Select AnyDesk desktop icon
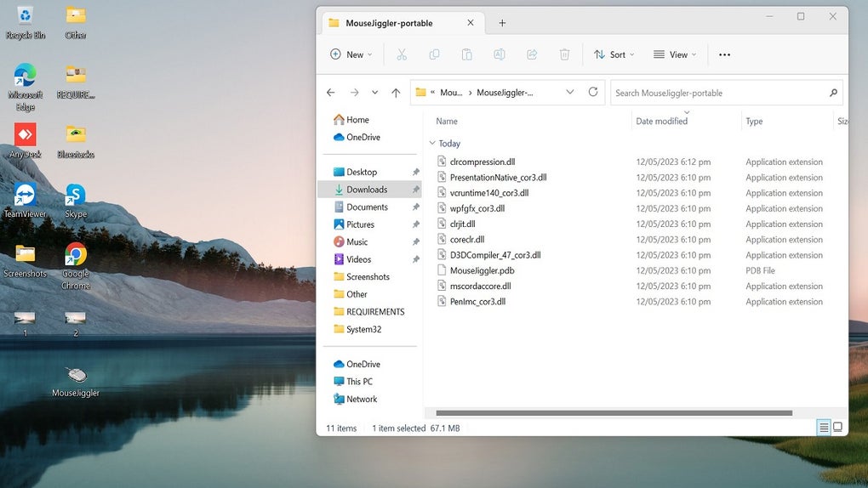This screenshot has width=868, height=488. coord(25,140)
